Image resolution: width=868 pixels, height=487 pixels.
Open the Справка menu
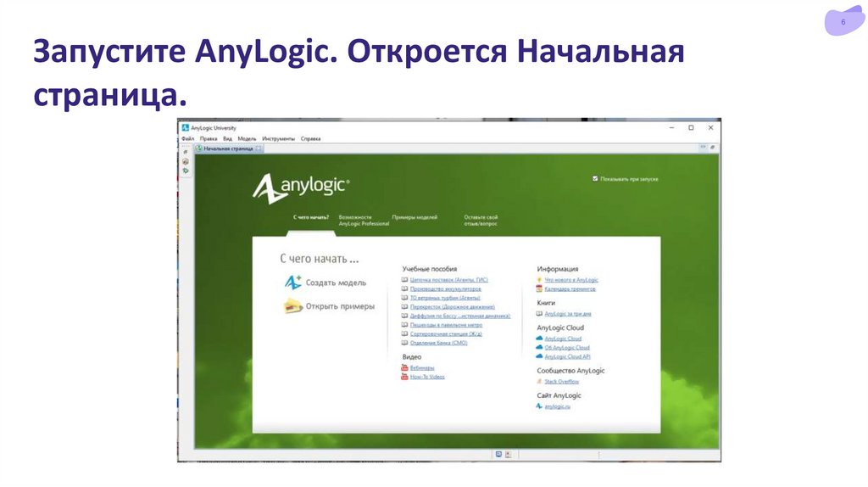[x=310, y=138]
